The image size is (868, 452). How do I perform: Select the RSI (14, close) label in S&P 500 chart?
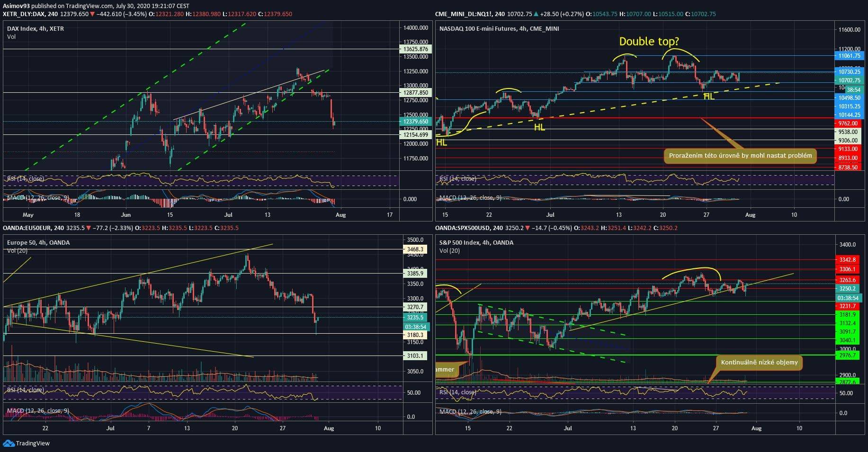(458, 392)
